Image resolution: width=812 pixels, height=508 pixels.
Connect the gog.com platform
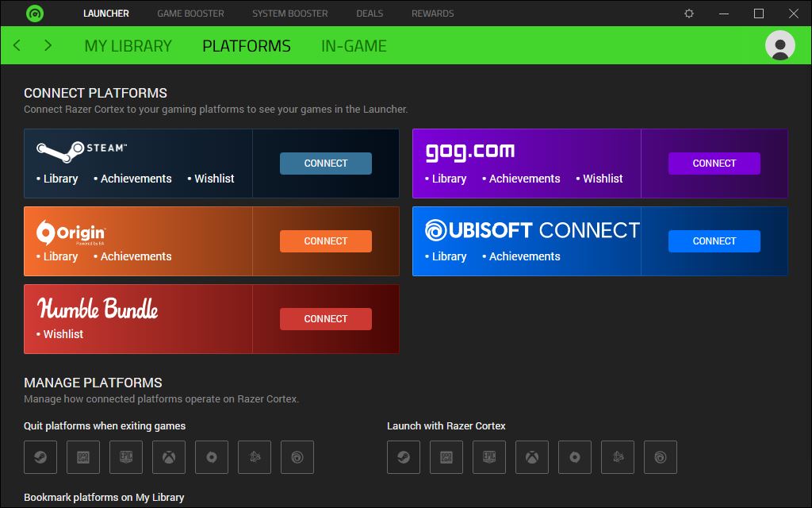[x=714, y=164]
